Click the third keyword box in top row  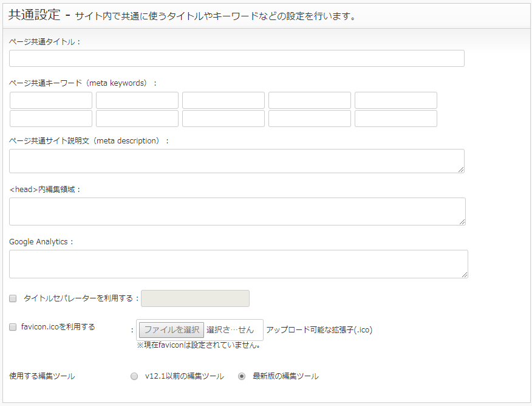(223, 100)
